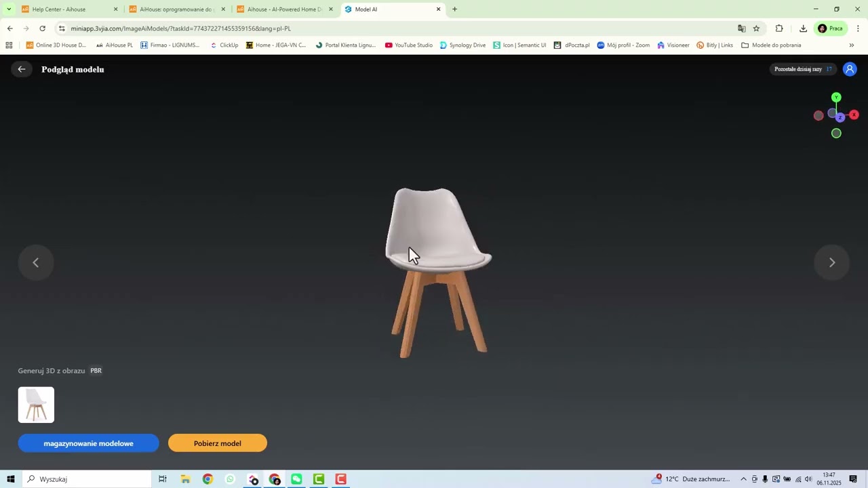
Task: Open the ClickUp bookmark
Action: (x=224, y=45)
